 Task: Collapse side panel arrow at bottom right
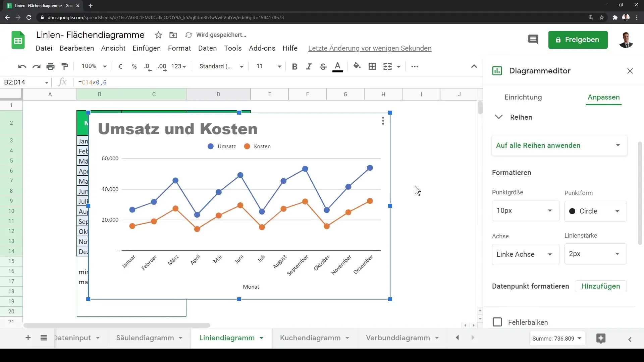[x=630, y=340]
